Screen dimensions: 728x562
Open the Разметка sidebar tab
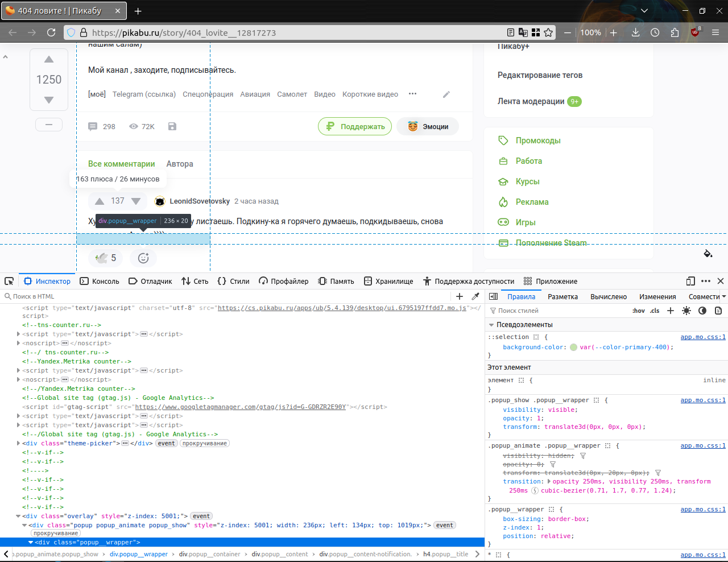tap(562, 296)
